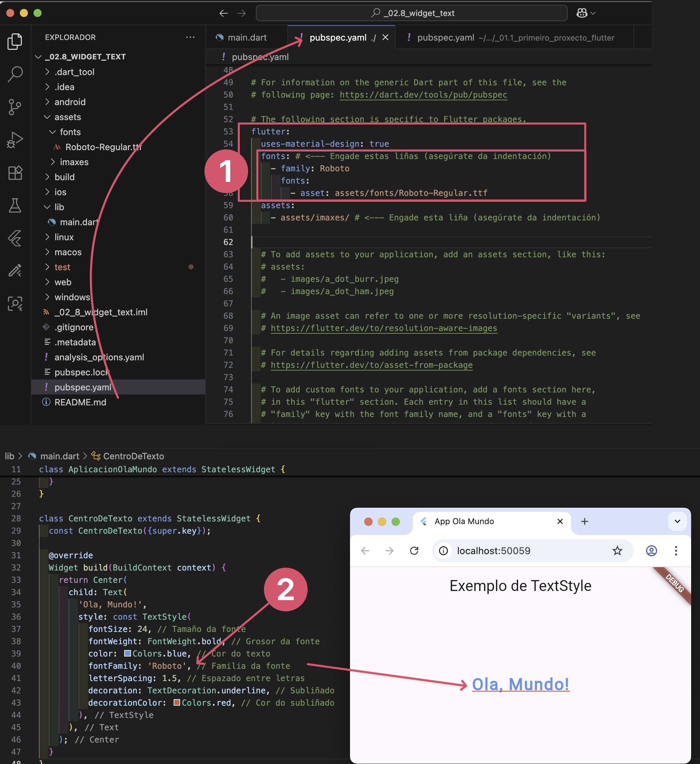Open Chrome tab search dropdown arrow
Image resolution: width=700 pixels, height=764 pixels.
pyautogui.click(x=677, y=521)
